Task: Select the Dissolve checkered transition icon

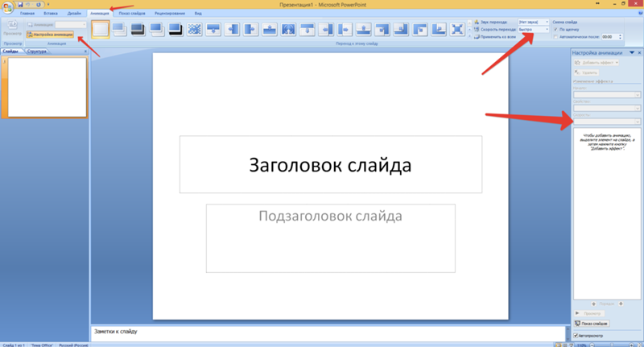Action: (x=195, y=29)
